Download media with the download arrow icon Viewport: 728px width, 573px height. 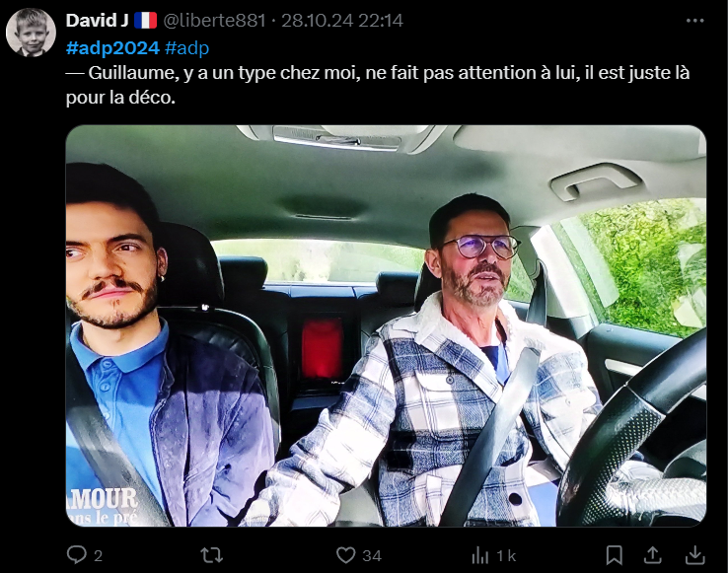pos(695,555)
